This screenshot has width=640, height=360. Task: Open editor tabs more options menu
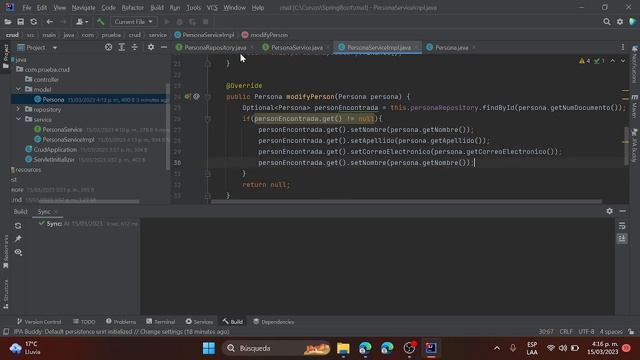click(x=622, y=47)
